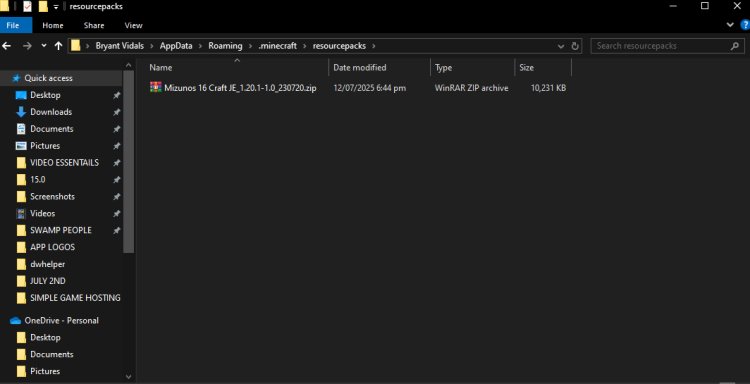Screen dimensions: 750x384
Task: Open Pictures under Quick access
Action: 45,146
